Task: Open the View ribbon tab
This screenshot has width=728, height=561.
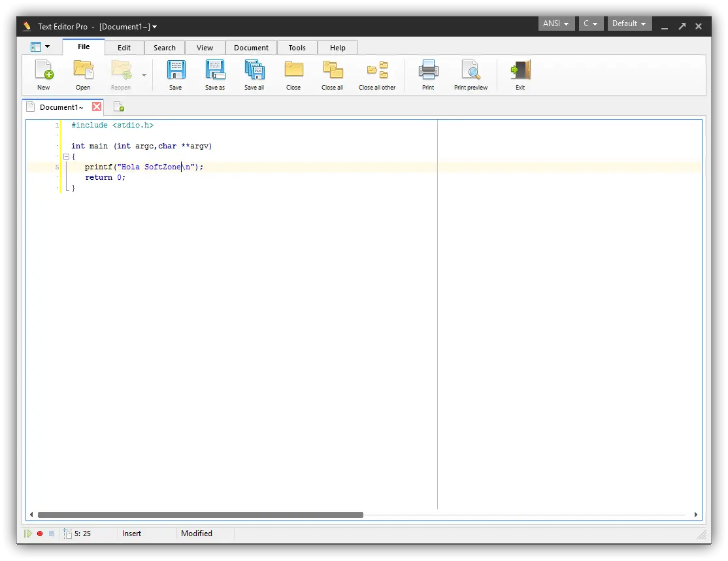Action: tap(205, 47)
